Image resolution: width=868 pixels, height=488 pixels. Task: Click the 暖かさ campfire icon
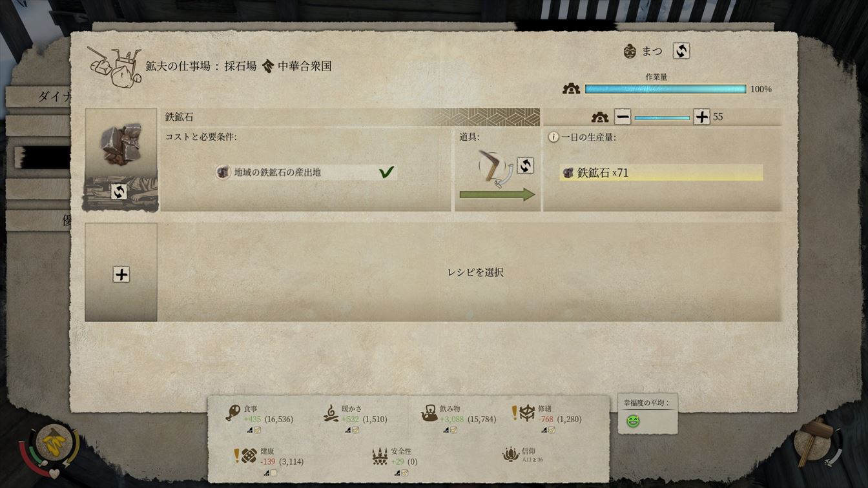331,413
